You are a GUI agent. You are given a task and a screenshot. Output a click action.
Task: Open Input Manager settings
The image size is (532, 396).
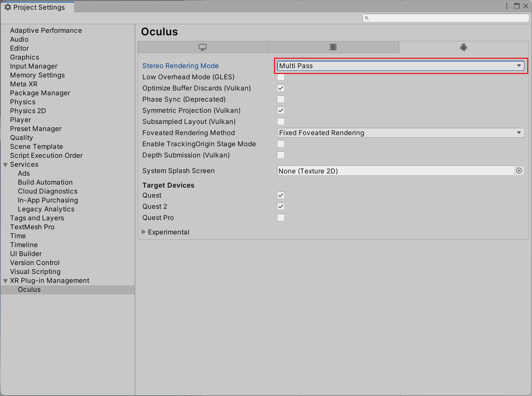click(x=34, y=66)
